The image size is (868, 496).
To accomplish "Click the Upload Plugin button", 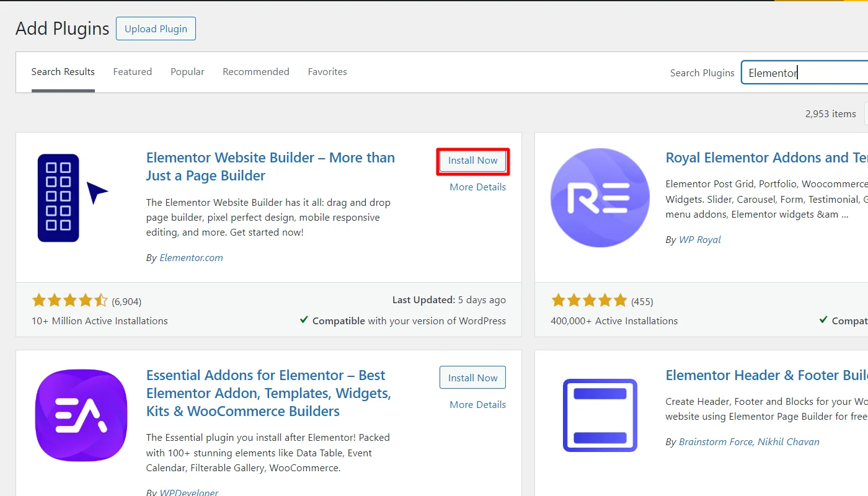I will pyautogui.click(x=156, y=29).
